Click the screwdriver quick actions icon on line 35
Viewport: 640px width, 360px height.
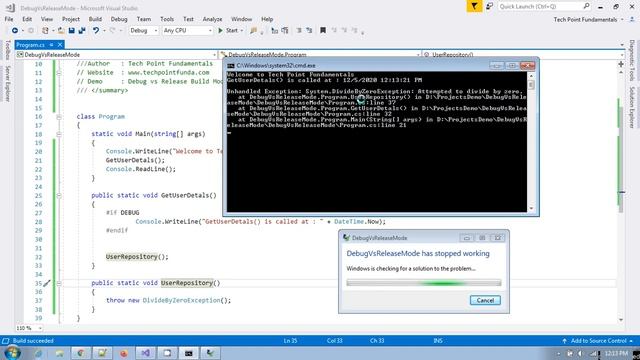(47, 283)
